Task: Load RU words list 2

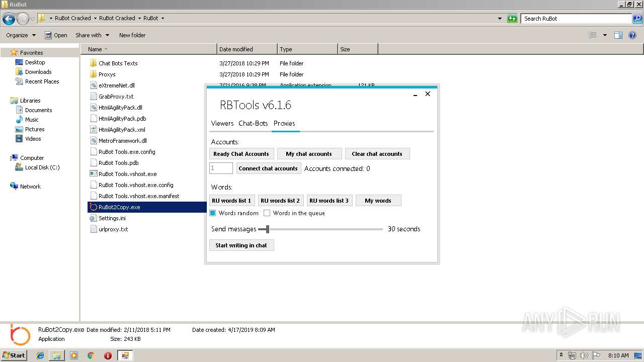Action: pos(280,201)
